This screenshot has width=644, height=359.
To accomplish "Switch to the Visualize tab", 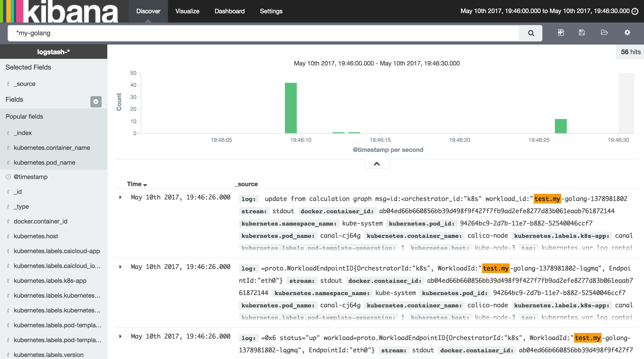I will tap(187, 11).
